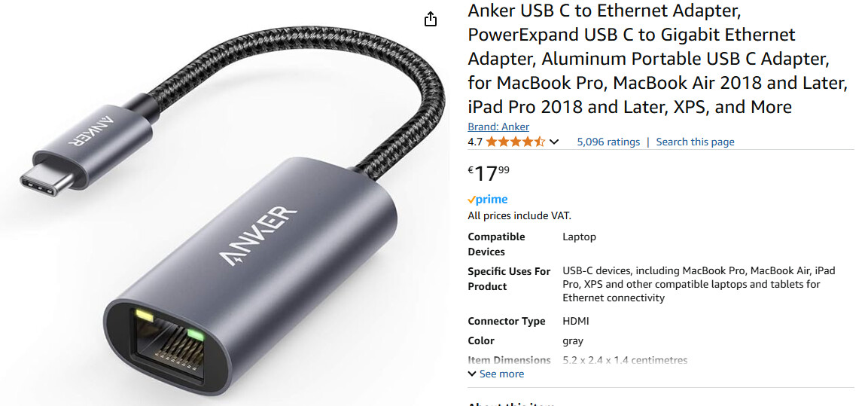Click the orange star rating icons
The image size is (868, 406).
(516, 142)
